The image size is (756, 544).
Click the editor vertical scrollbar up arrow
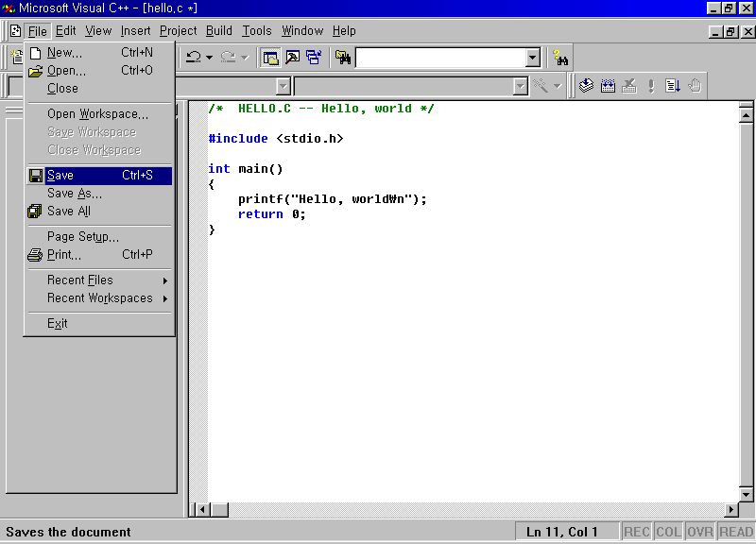746,115
